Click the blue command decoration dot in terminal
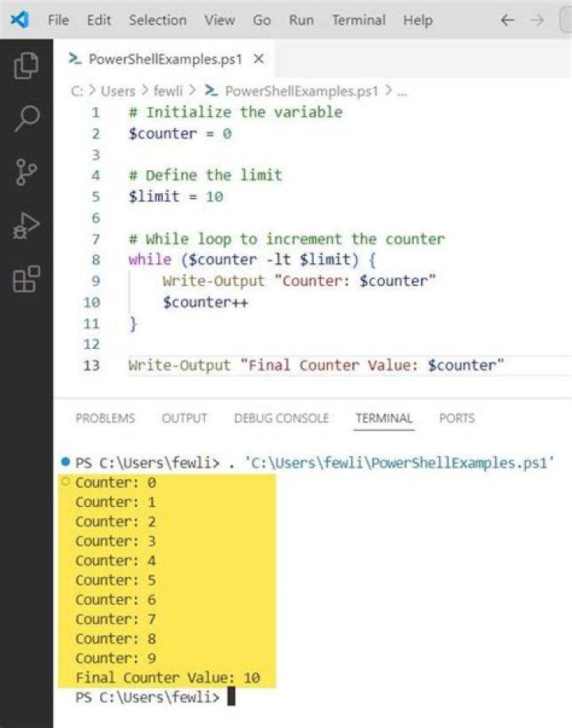The height and width of the screenshot is (728, 572). [x=65, y=462]
